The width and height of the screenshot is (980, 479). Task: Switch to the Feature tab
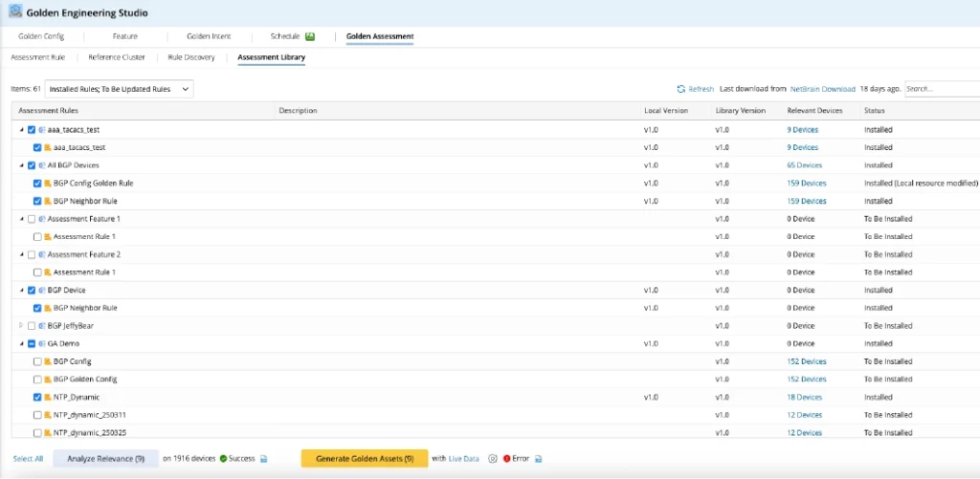125,36
